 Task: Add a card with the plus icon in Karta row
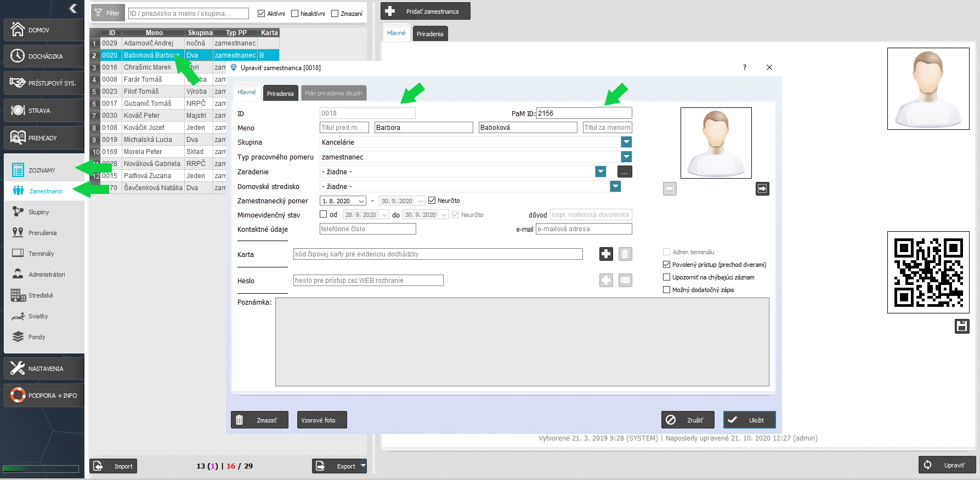(x=606, y=254)
